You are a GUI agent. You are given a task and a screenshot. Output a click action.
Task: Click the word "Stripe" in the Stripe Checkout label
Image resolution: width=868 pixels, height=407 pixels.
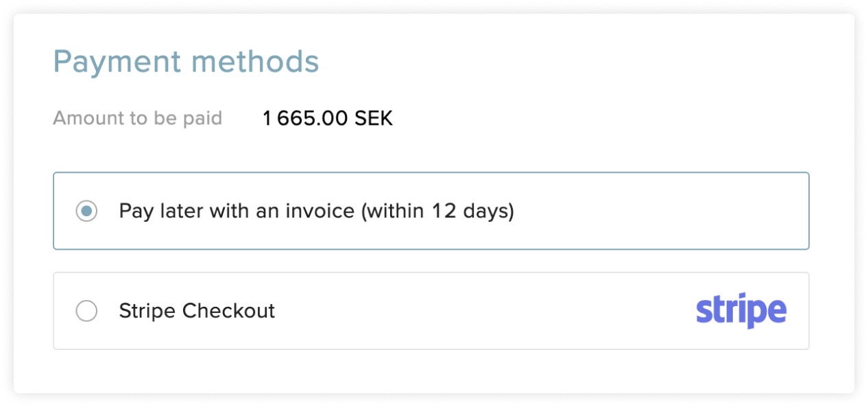148,311
